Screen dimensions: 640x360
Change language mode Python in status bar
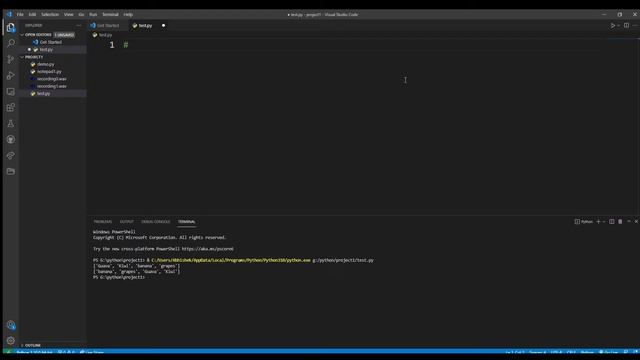(x=587, y=352)
